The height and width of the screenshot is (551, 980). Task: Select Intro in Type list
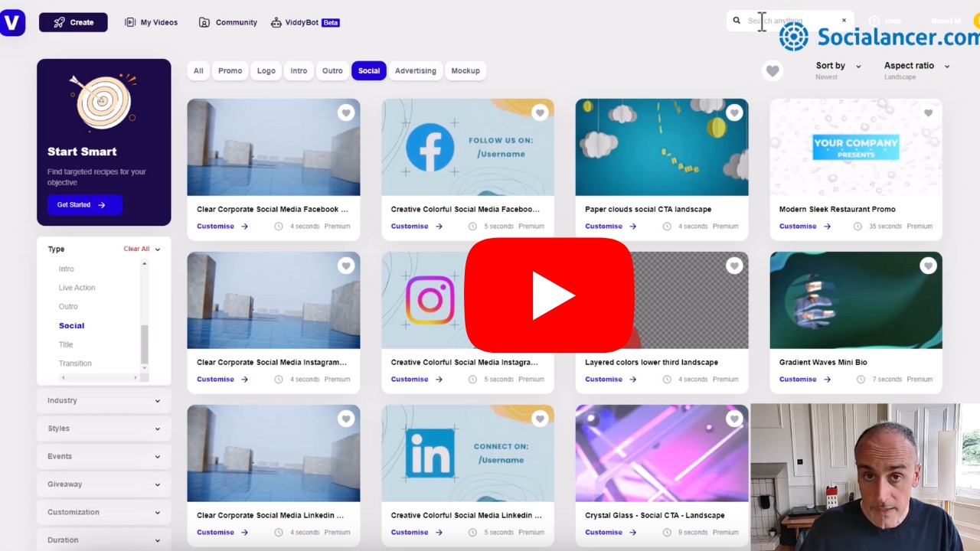[x=67, y=269]
